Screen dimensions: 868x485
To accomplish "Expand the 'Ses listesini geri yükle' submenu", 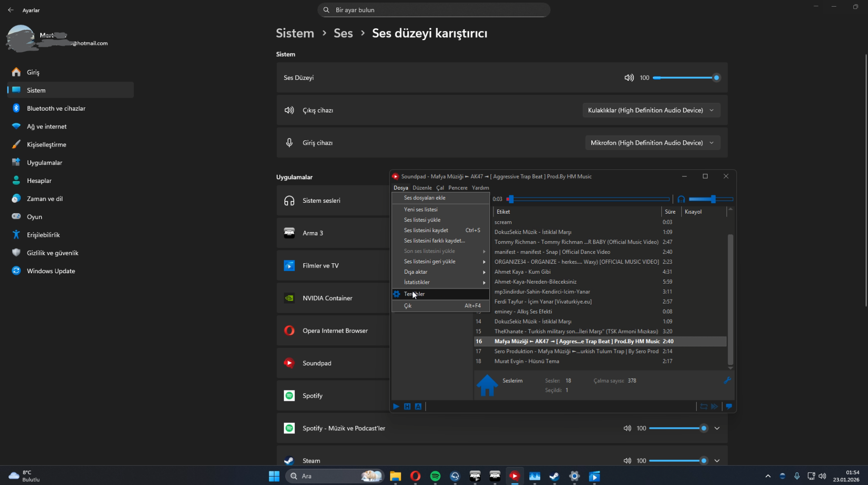I will pos(440,261).
